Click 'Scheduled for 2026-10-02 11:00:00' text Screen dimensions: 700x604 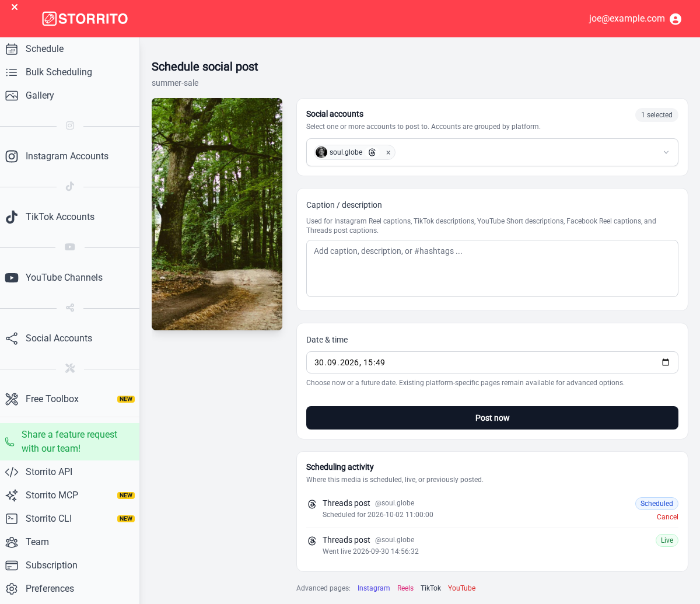point(378,515)
